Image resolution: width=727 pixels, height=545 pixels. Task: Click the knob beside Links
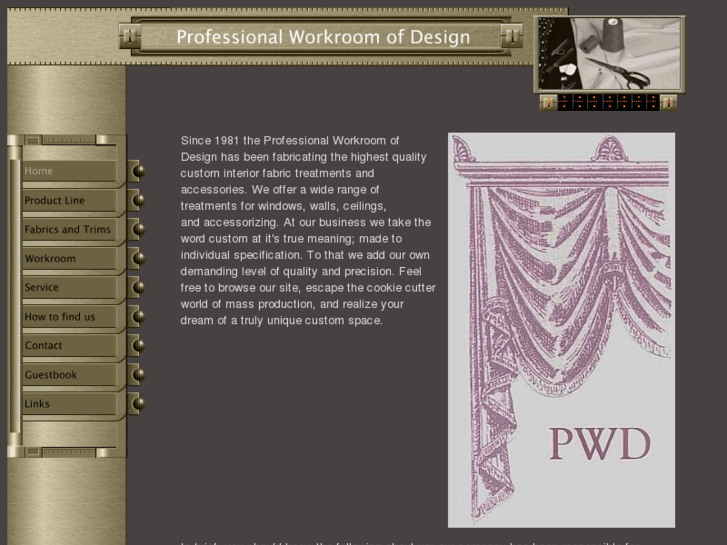pyautogui.click(x=138, y=404)
